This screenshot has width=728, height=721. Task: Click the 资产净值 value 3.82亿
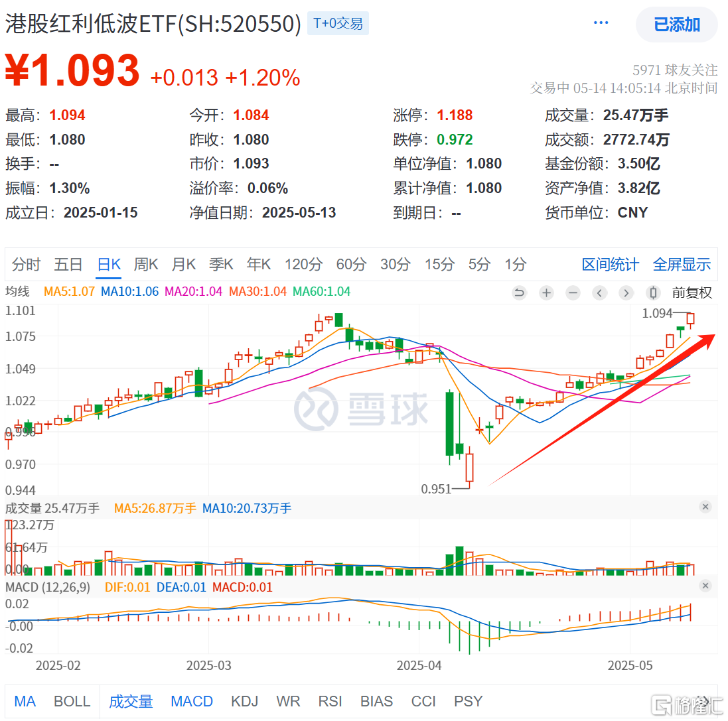(639, 188)
